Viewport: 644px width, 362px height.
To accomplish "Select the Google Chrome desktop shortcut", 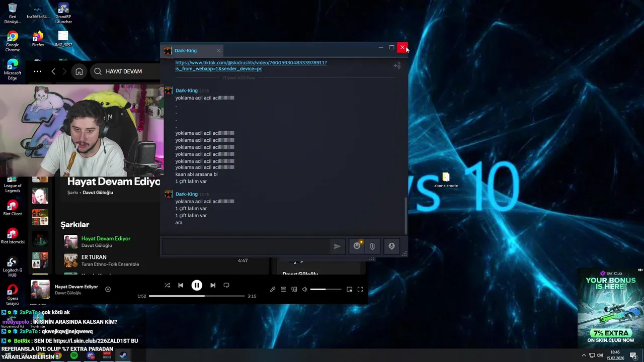I will 13,41.
